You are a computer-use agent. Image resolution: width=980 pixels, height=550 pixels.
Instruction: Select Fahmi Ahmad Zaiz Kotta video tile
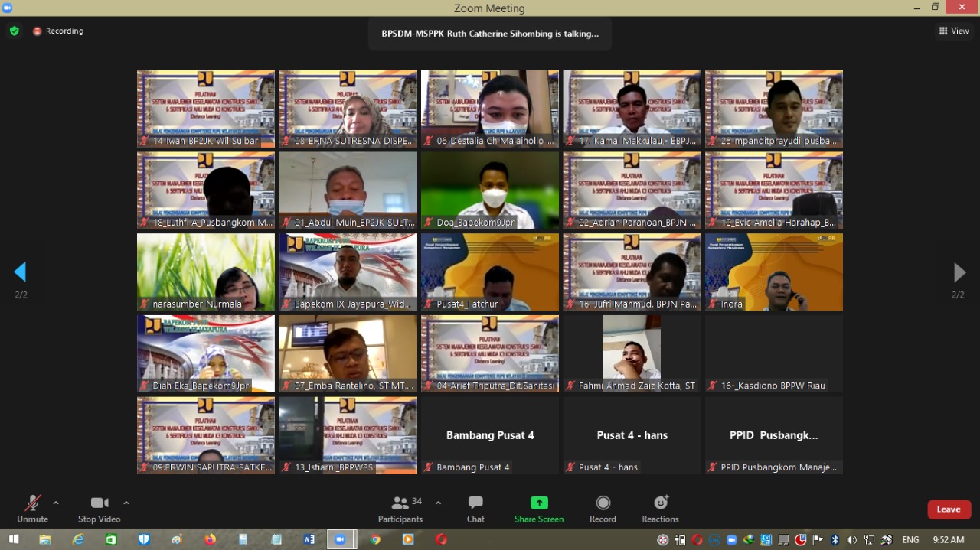click(x=632, y=353)
